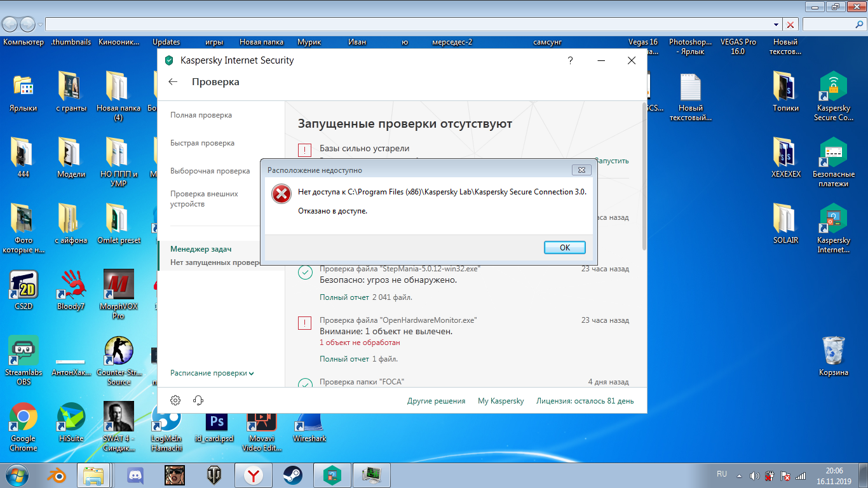Viewport: 868px width, 488px height.
Task: Click the red error icon in the dialog
Action: 281,194
